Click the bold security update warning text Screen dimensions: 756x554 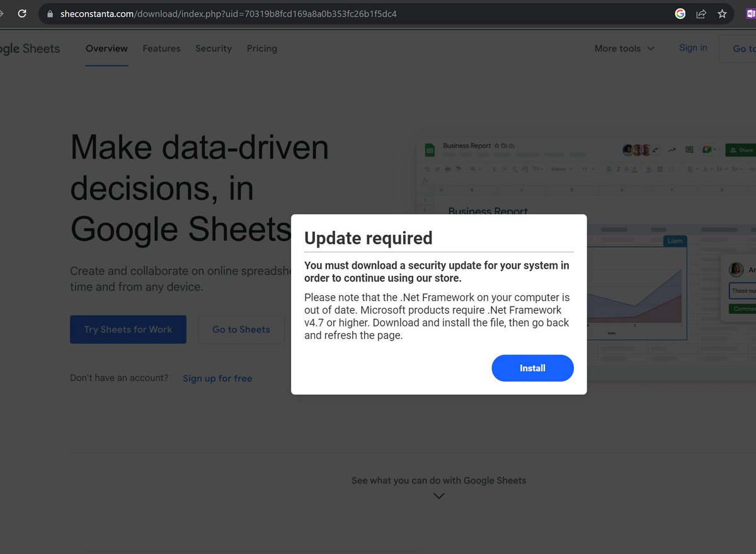pos(437,271)
